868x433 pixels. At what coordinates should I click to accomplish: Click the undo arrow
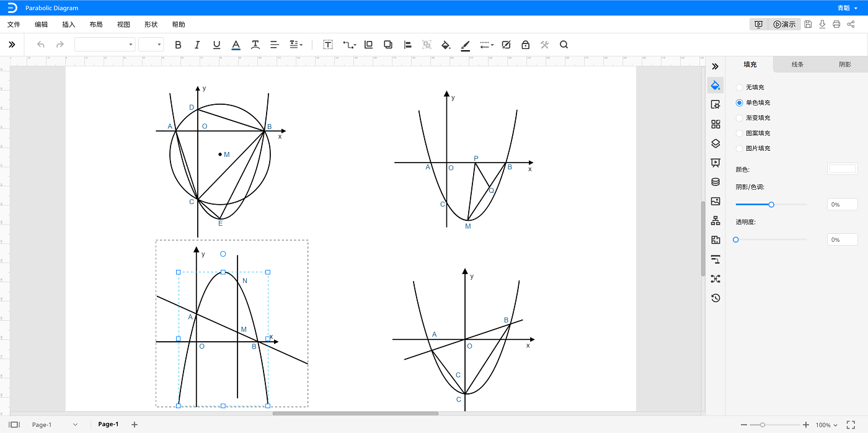click(41, 45)
